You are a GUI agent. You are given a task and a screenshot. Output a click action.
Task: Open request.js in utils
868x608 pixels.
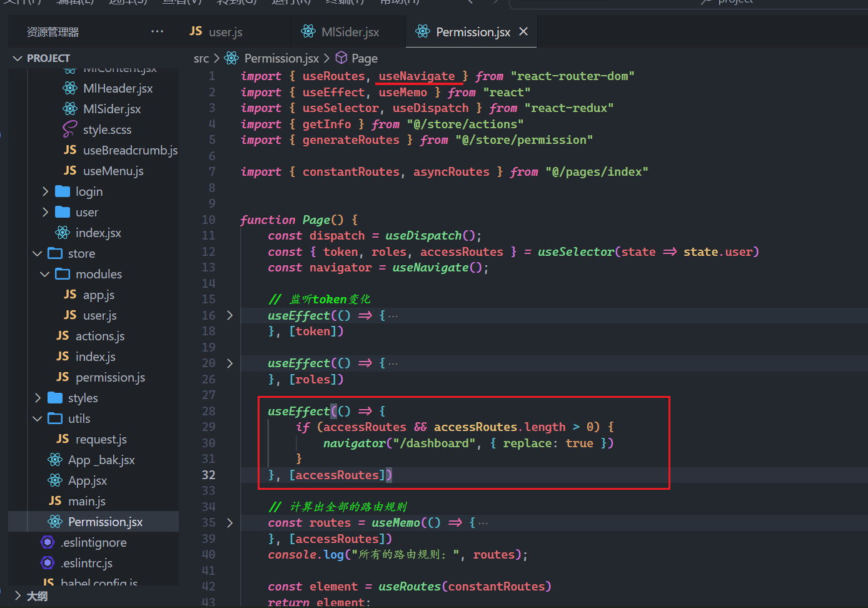point(101,439)
